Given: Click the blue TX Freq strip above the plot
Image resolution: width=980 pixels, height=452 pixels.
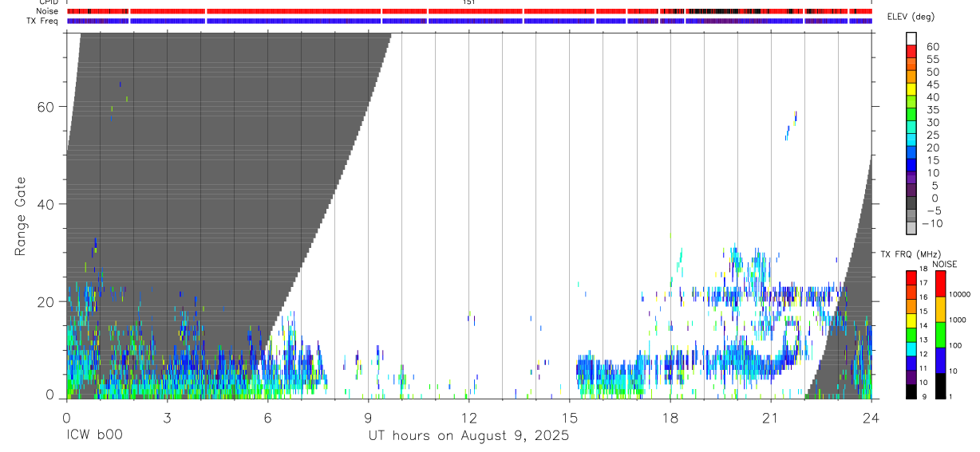Looking at the screenshot, I should click(469, 21).
